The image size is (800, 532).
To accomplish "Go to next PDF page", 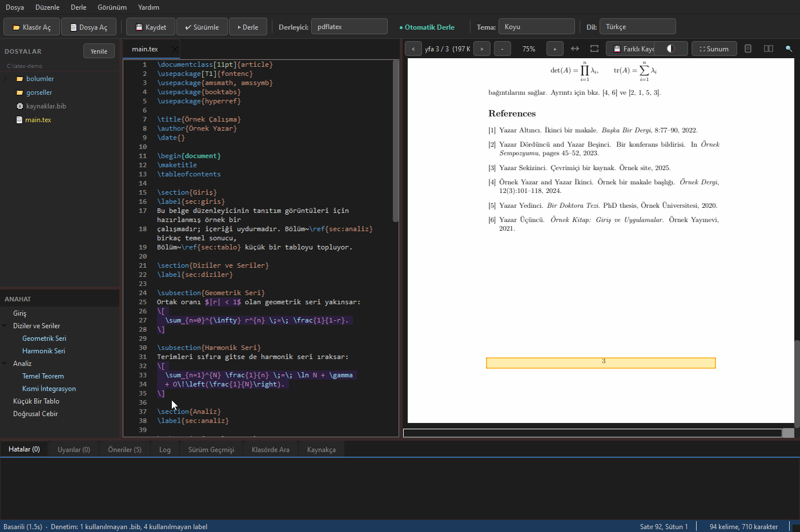I will tap(482, 49).
